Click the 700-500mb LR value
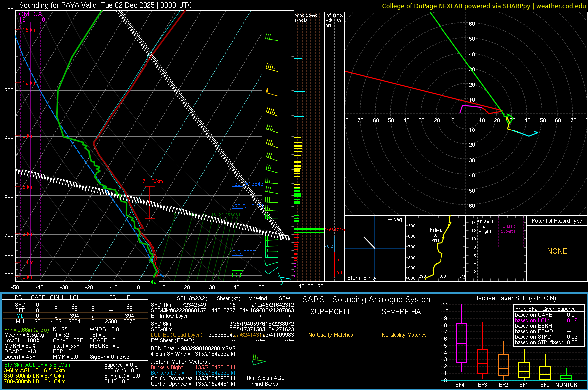The height and width of the screenshot is (390, 588). 35,381
